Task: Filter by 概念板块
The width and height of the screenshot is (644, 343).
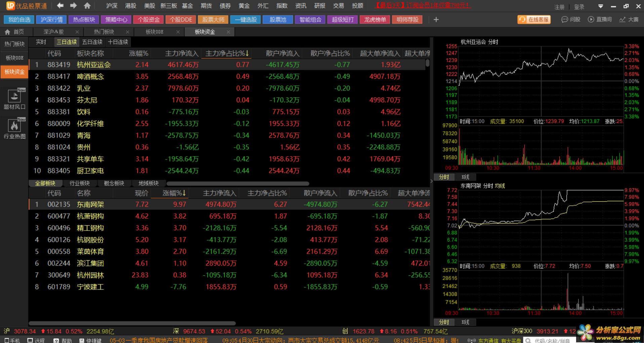Action: (x=114, y=183)
